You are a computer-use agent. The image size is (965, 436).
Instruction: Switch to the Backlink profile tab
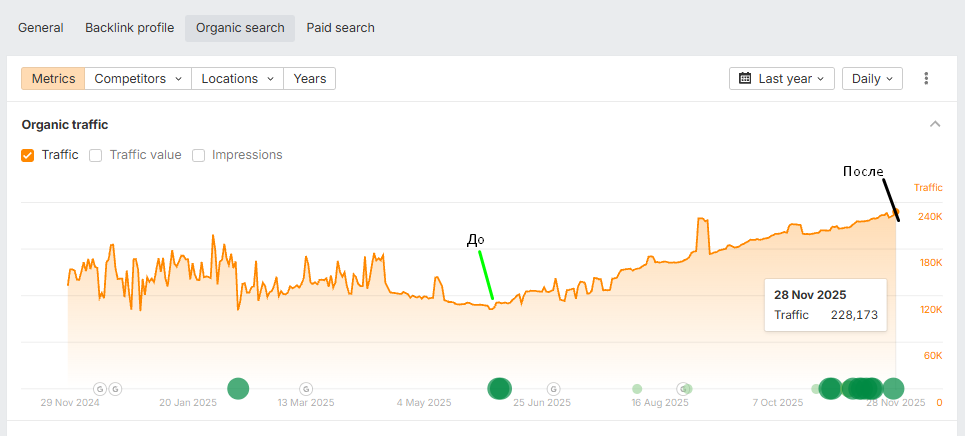pos(129,28)
